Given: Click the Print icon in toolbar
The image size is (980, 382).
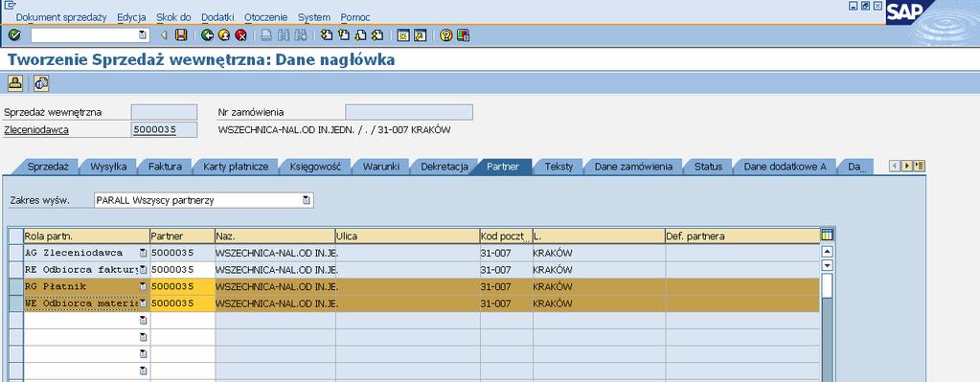Looking at the screenshot, I should tap(266, 35).
